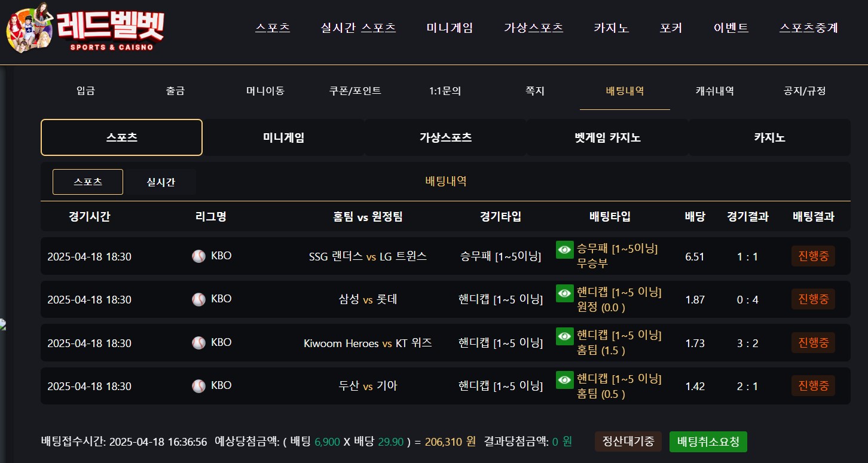Open the 머니이동 page
868x463 pixels.
click(x=265, y=91)
